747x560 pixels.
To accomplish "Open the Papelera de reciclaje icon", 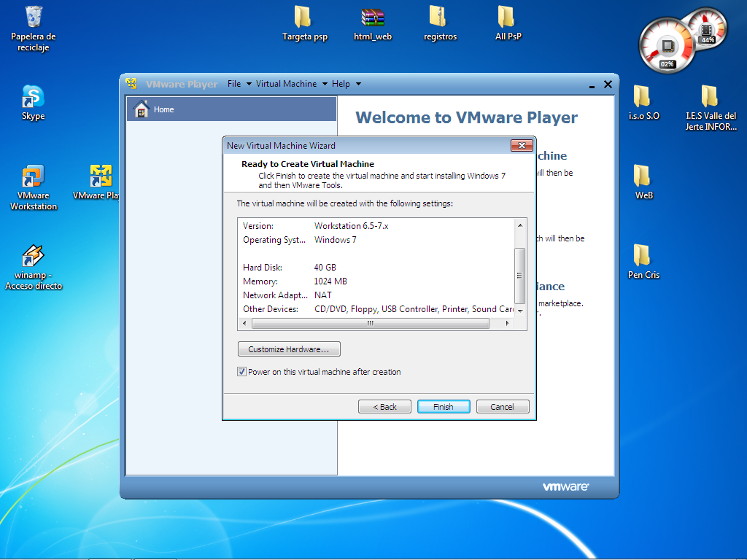I will click(34, 16).
